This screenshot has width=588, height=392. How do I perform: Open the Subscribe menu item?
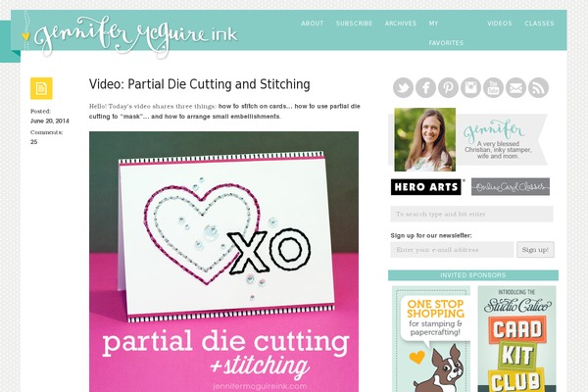pos(354,24)
